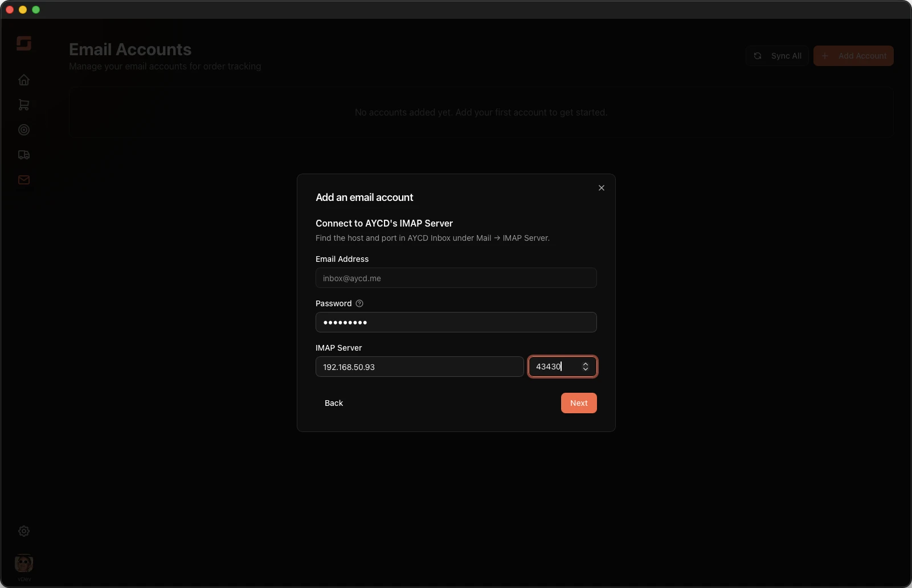The width and height of the screenshot is (912, 588).
Task: Click the user avatar at bottom left
Action: pyautogui.click(x=24, y=564)
